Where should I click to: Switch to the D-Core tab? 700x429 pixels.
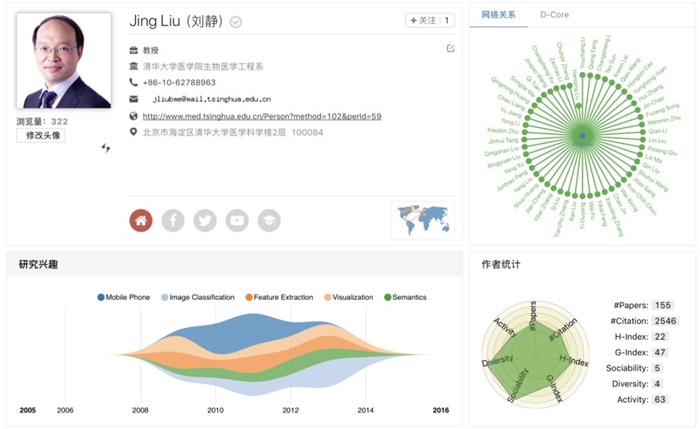[556, 15]
